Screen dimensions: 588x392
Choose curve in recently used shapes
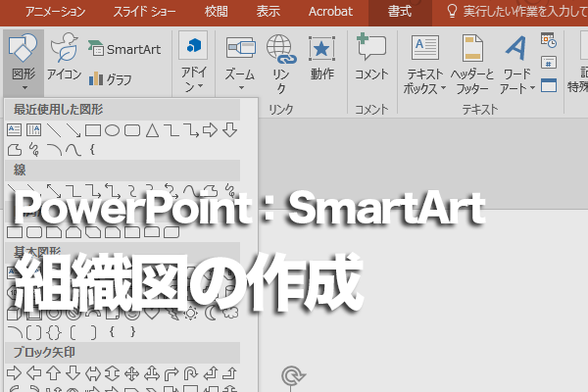(x=73, y=150)
